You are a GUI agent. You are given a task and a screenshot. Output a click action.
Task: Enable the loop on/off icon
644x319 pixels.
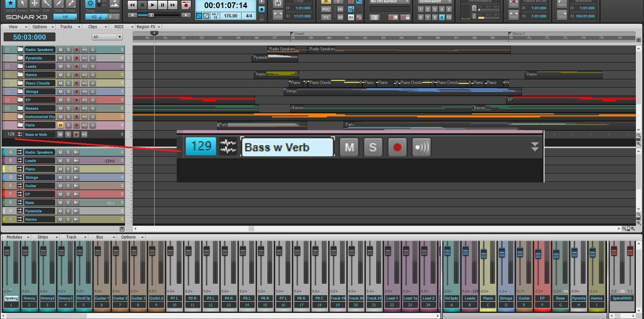pyautogui.click(x=278, y=4)
